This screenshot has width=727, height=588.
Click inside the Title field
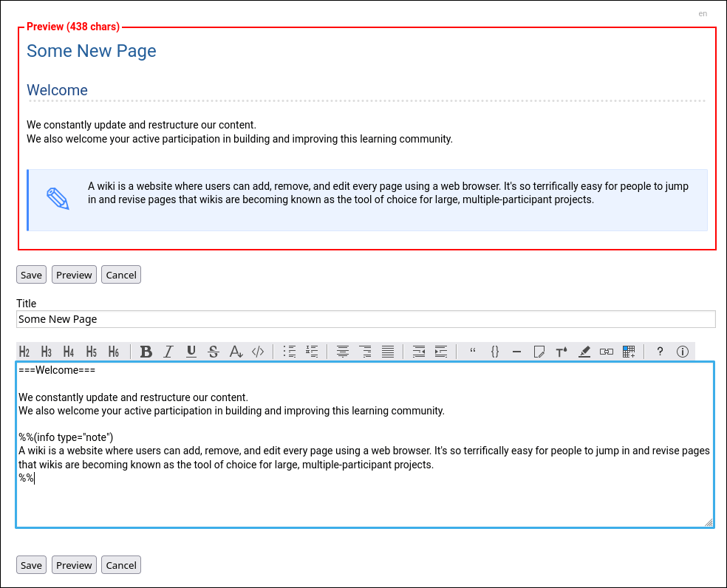pyautogui.click(x=365, y=318)
